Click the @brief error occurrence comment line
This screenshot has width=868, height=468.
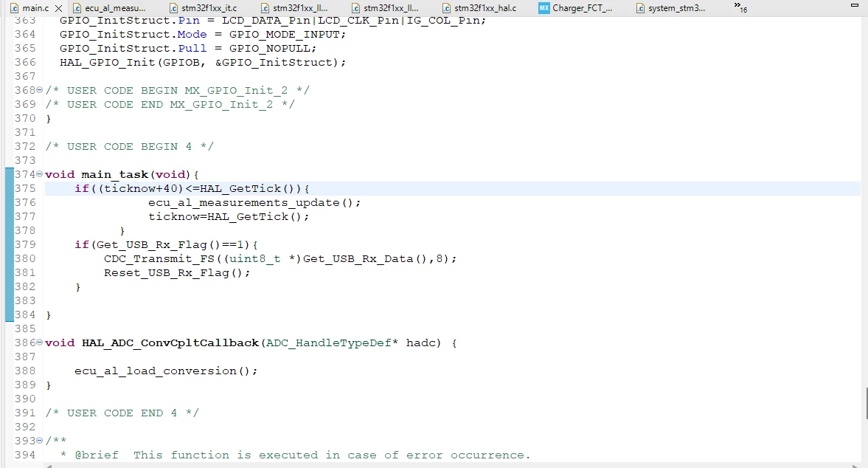295,455
